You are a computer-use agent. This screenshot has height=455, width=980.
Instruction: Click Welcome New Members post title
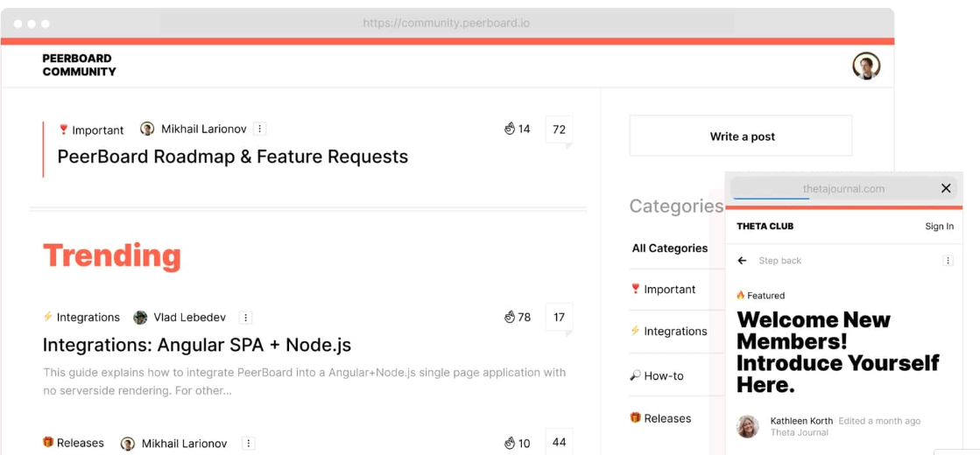pyautogui.click(x=837, y=352)
